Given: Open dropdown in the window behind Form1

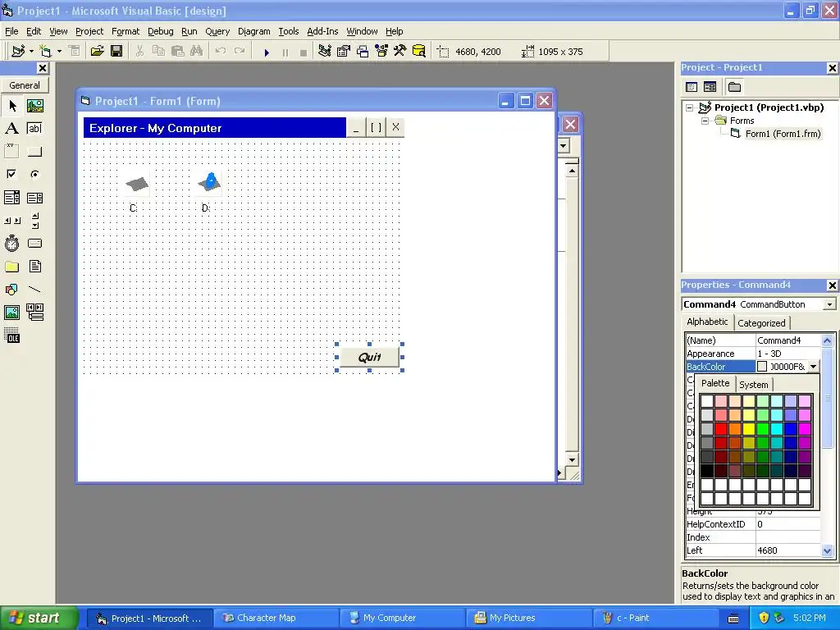Looking at the screenshot, I should coord(563,146).
